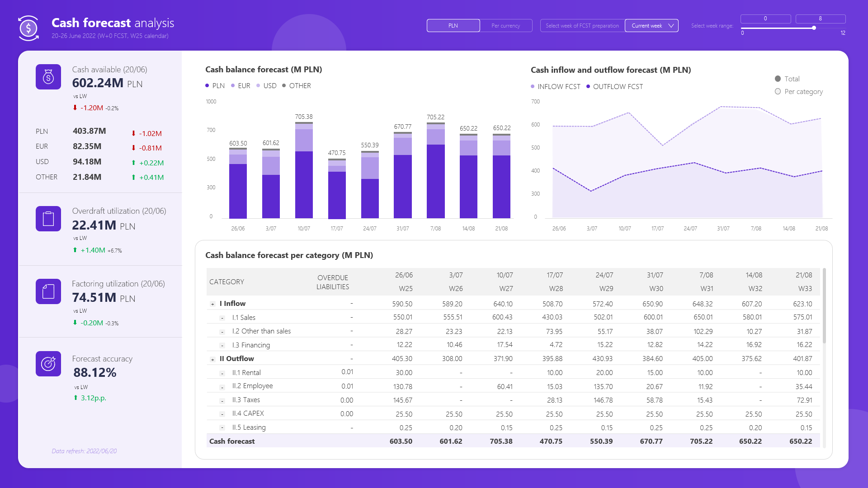Viewport: 868px width, 488px height.
Task: Expand the II Outflow category row
Action: coord(212,360)
